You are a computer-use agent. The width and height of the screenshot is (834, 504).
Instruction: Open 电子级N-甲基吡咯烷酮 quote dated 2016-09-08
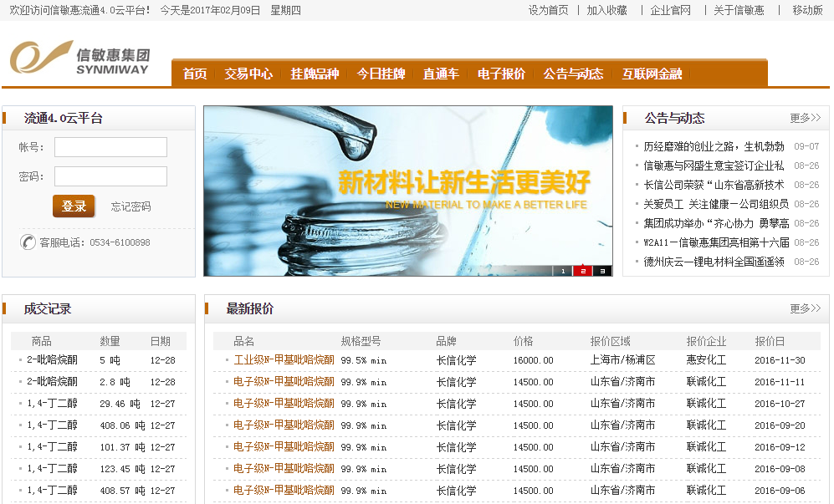coord(284,468)
